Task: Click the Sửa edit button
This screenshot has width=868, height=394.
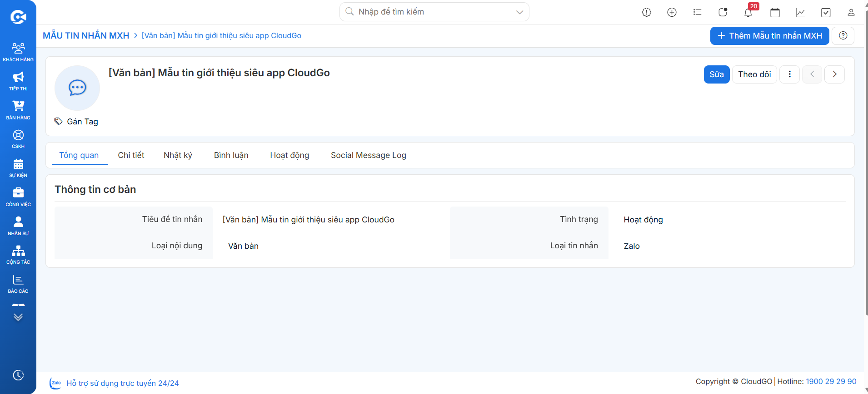Action: point(717,74)
